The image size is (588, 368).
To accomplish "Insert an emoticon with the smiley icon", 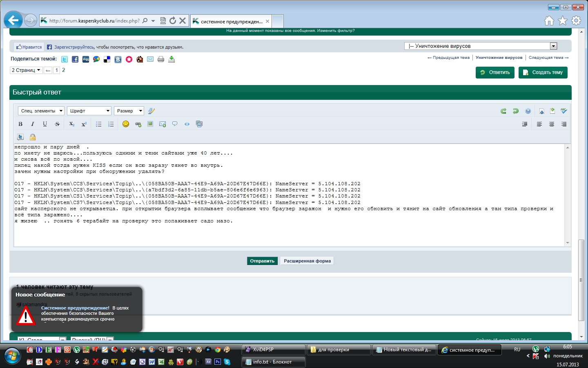I will tap(126, 124).
